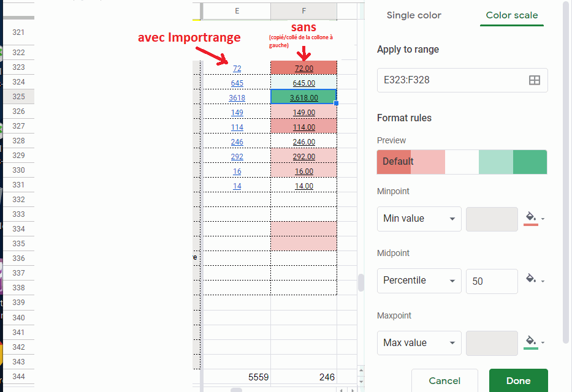
Task: Click the Default color scale preview
Action: click(x=462, y=162)
